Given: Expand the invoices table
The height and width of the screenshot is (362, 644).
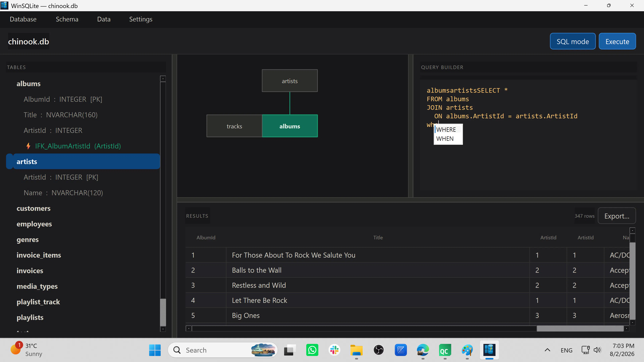Looking at the screenshot, I should click(x=30, y=270).
